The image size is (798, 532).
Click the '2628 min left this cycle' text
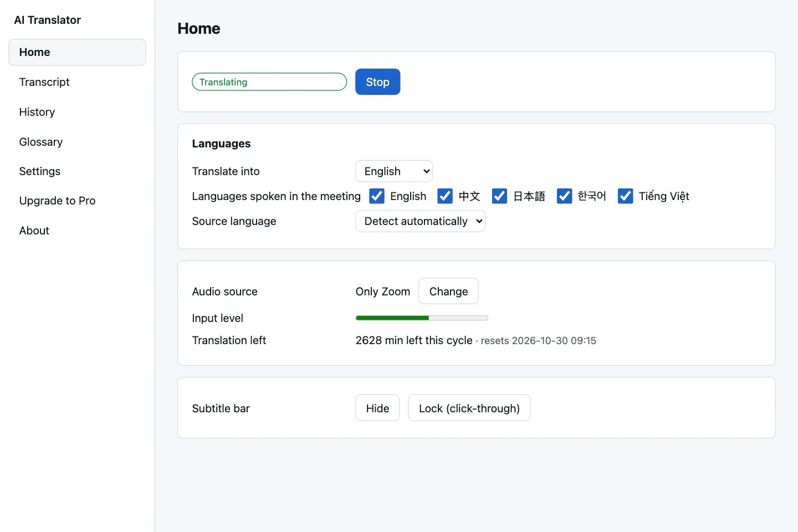414,340
